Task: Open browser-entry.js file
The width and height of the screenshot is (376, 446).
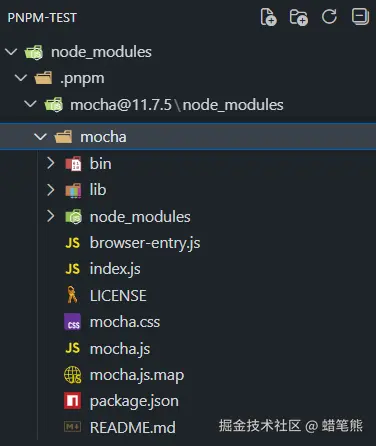Action: (x=145, y=243)
